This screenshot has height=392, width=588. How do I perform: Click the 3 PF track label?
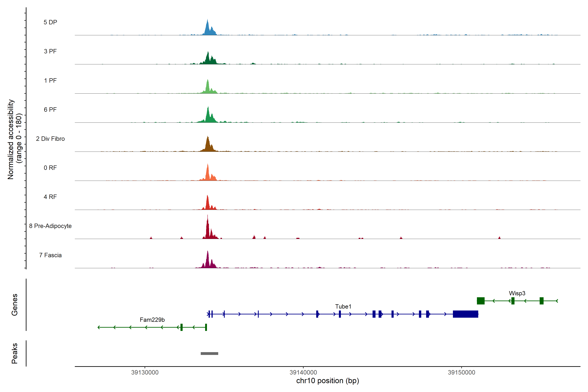pyautogui.click(x=50, y=51)
